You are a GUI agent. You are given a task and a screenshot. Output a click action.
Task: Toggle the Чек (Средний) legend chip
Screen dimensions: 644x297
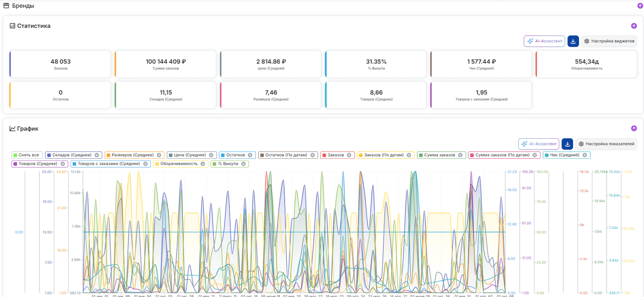point(566,155)
